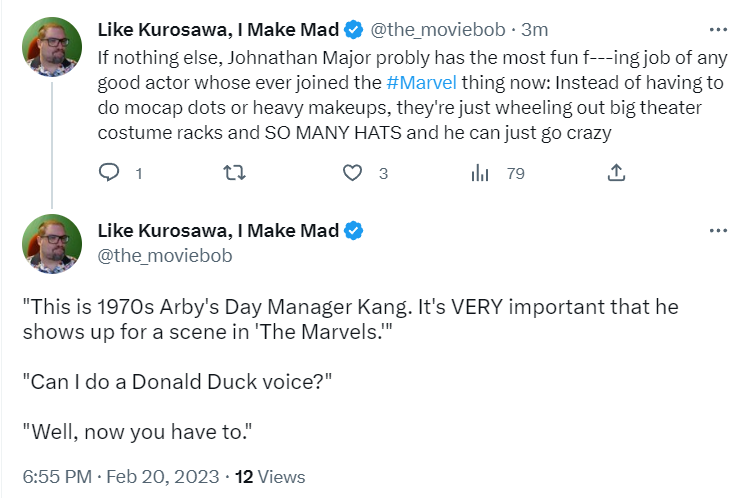Viewport: 744px width, 498px height.
Task: Click the share icon on first tweet
Action: point(616,173)
